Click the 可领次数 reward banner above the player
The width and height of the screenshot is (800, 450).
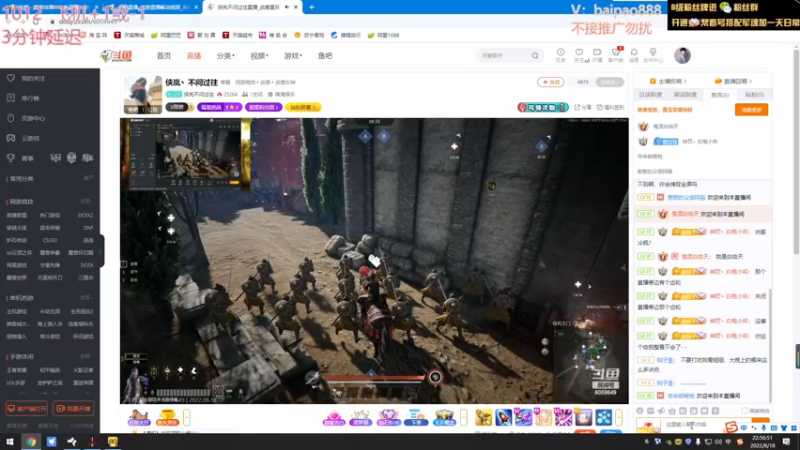pyautogui.click(x=543, y=107)
